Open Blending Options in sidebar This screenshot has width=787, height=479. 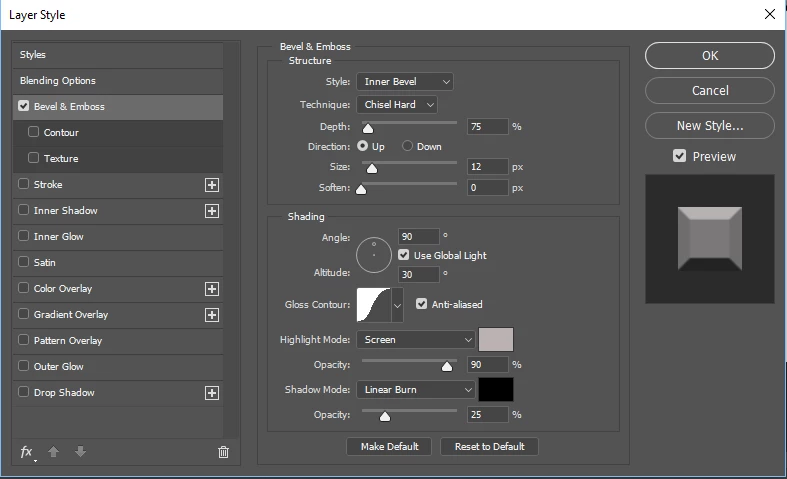pos(118,81)
